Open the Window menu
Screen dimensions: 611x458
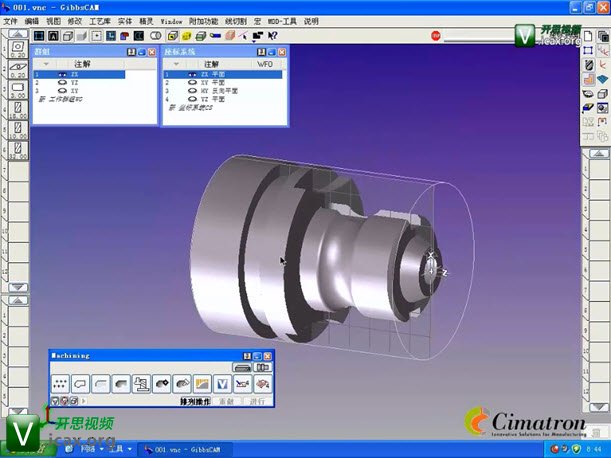(x=171, y=21)
